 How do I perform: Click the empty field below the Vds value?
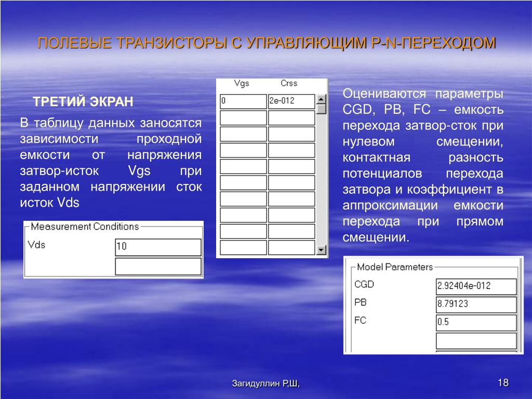click(x=158, y=267)
